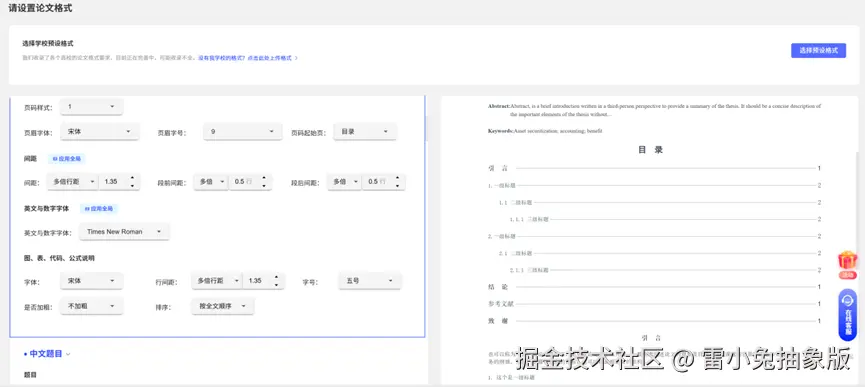Click the 行间距 number field 1.35
Image resolution: width=865 pixels, height=387 pixels.
click(263, 281)
